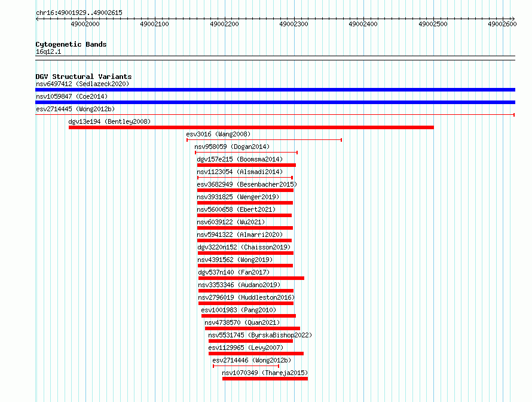This screenshot has height=402, width=532.
Task: Select nsv4391562 (Wong2019) variant label
Action: click(235, 260)
